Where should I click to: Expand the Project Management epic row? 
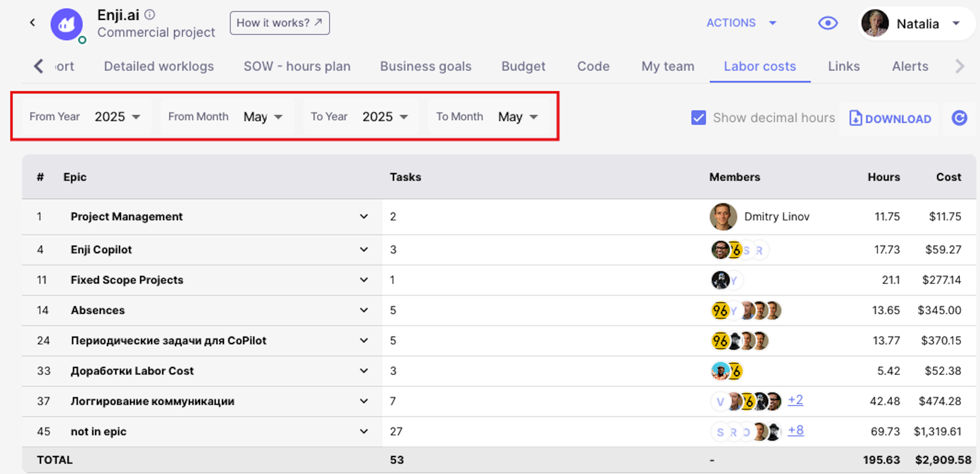364,216
